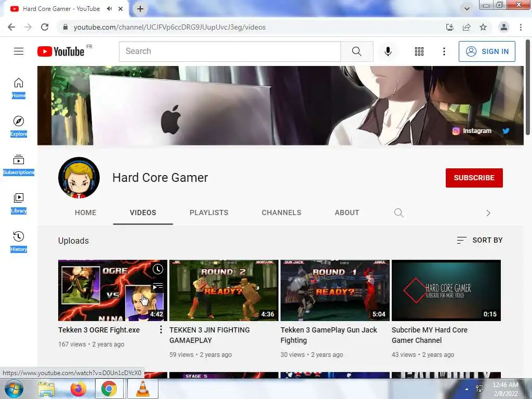Open Chrome three-dot menu

(x=521, y=27)
